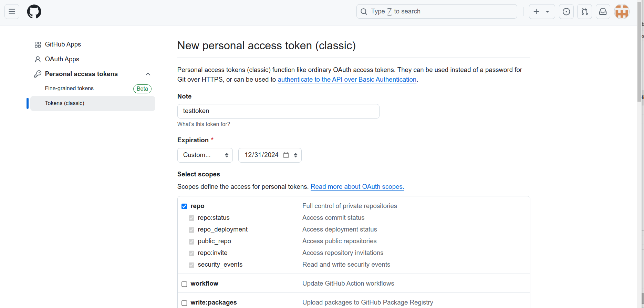644x308 pixels.
Task: Select Fine-grained tokens in sidebar
Action: pos(69,89)
